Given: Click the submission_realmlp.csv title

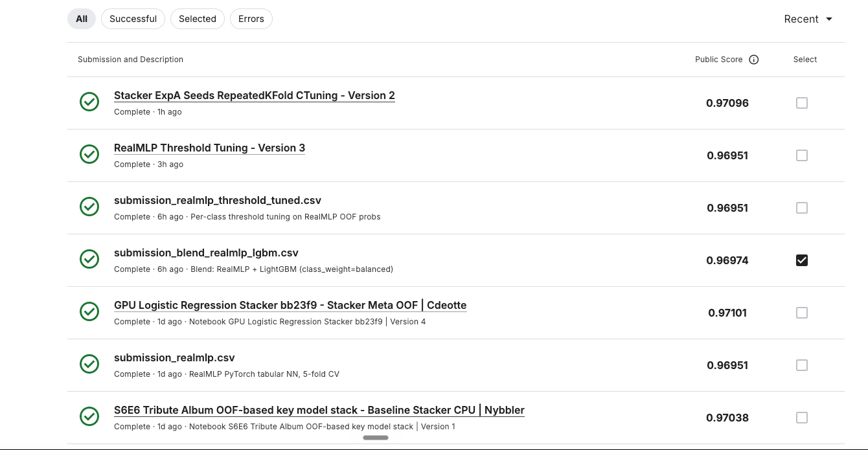Looking at the screenshot, I should pyautogui.click(x=174, y=357).
